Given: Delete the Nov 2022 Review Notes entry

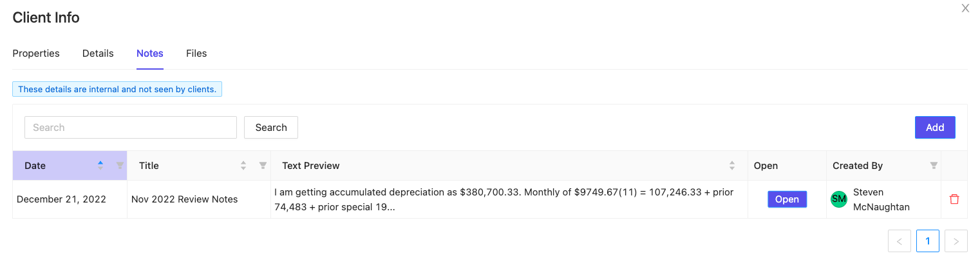Looking at the screenshot, I should click(954, 199).
